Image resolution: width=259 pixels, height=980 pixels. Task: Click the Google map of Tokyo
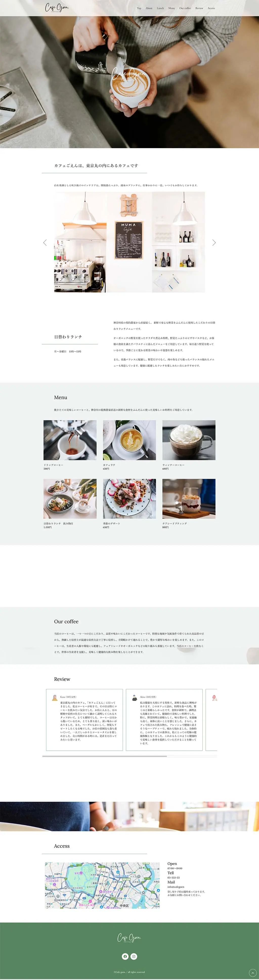[x=102, y=885]
